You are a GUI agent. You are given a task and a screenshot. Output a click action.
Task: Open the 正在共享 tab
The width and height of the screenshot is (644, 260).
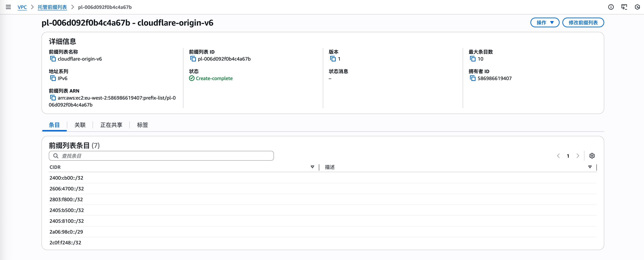click(111, 125)
